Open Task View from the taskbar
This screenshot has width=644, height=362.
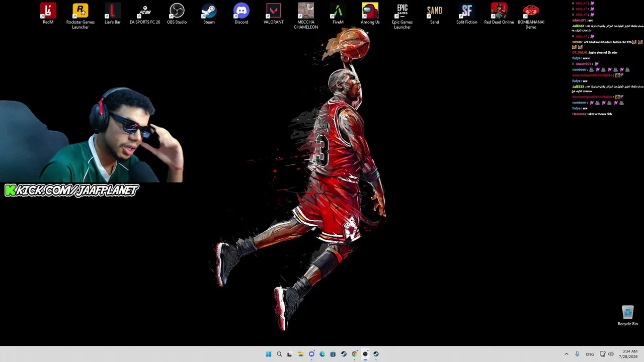coord(289,354)
